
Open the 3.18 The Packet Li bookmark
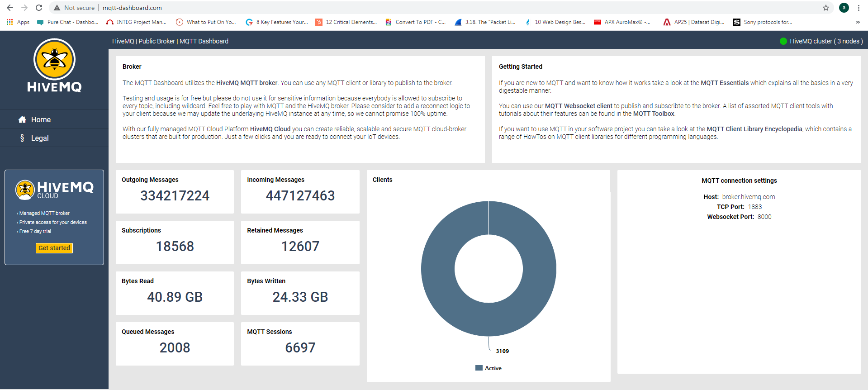pos(485,22)
